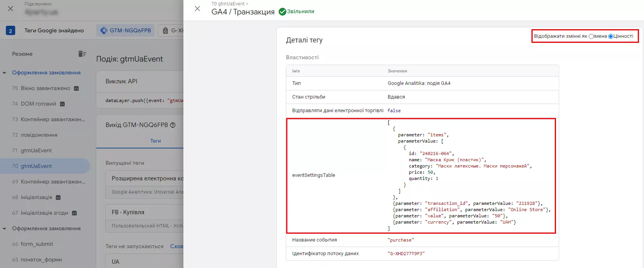
Task: Click the green Звільнили status checkmark
Action: pyautogui.click(x=282, y=12)
